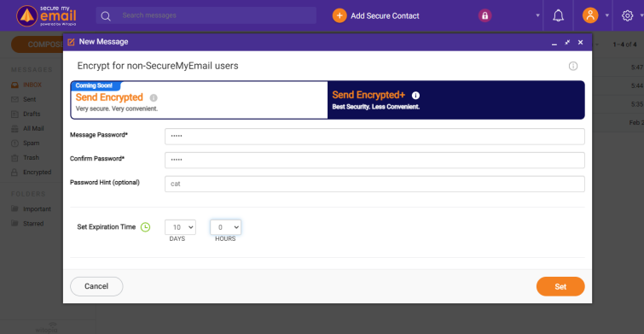Click the Cancel button

(x=96, y=286)
